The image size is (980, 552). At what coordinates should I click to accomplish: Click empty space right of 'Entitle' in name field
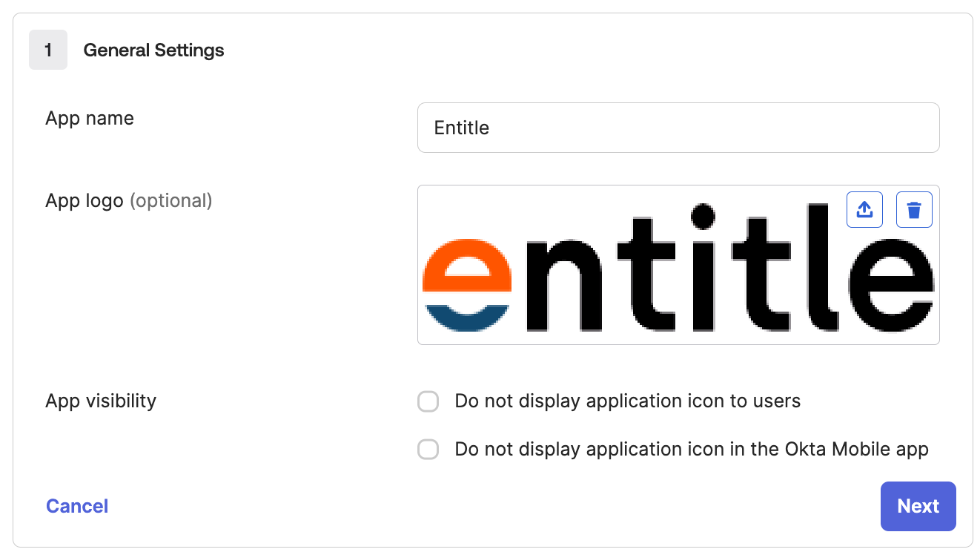[712, 128]
